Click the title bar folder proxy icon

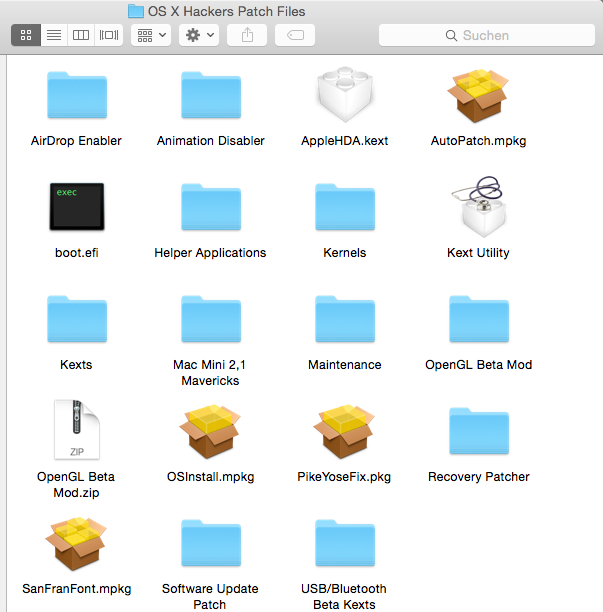[136, 11]
